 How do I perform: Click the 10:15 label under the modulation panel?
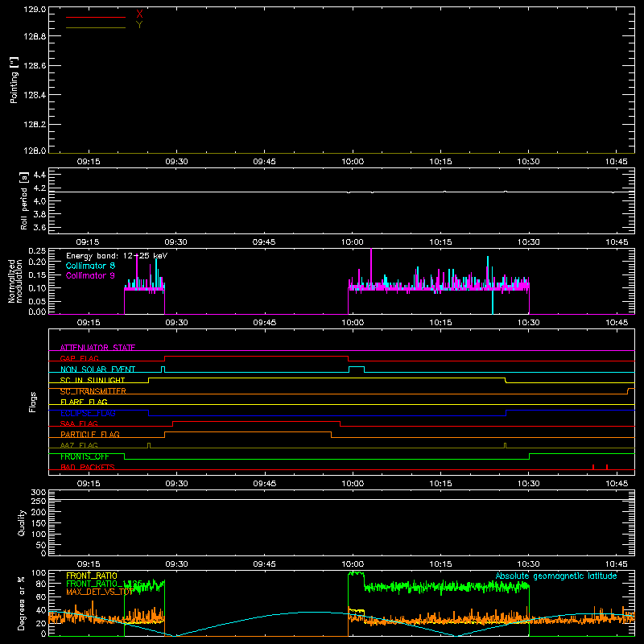point(440,323)
